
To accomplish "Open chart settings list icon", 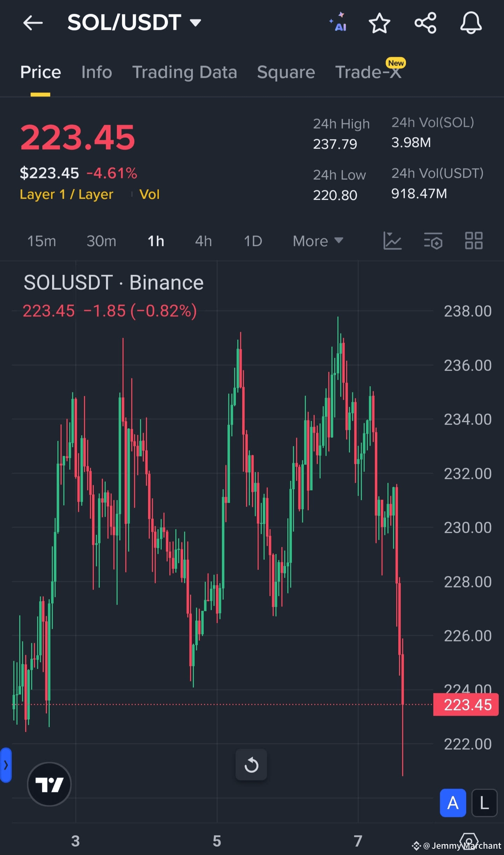I will (x=433, y=241).
